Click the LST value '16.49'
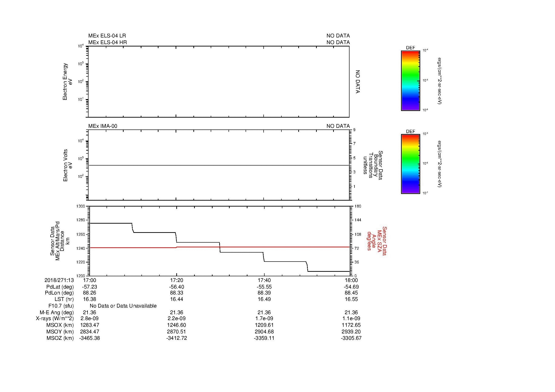 pos(264,299)
